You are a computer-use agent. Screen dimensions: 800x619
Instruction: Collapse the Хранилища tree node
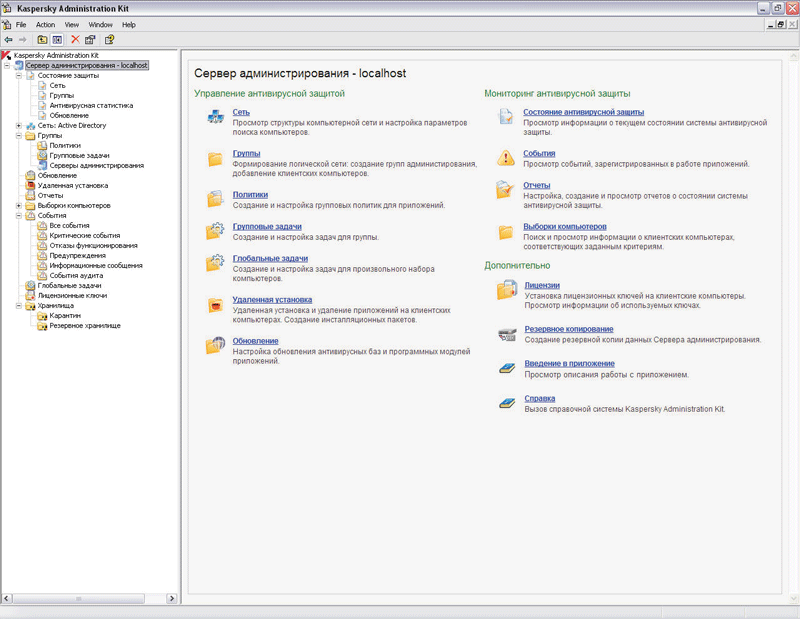click(x=19, y=306)
